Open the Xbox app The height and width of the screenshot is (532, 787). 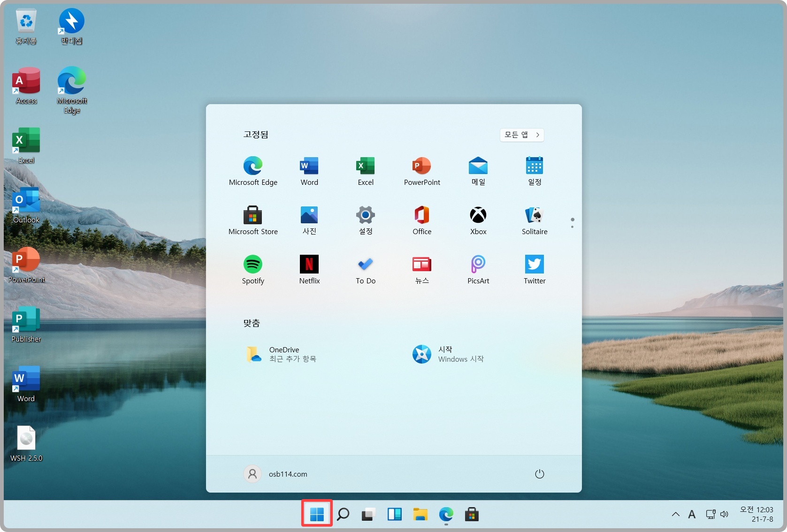click(x=478, y=220)
